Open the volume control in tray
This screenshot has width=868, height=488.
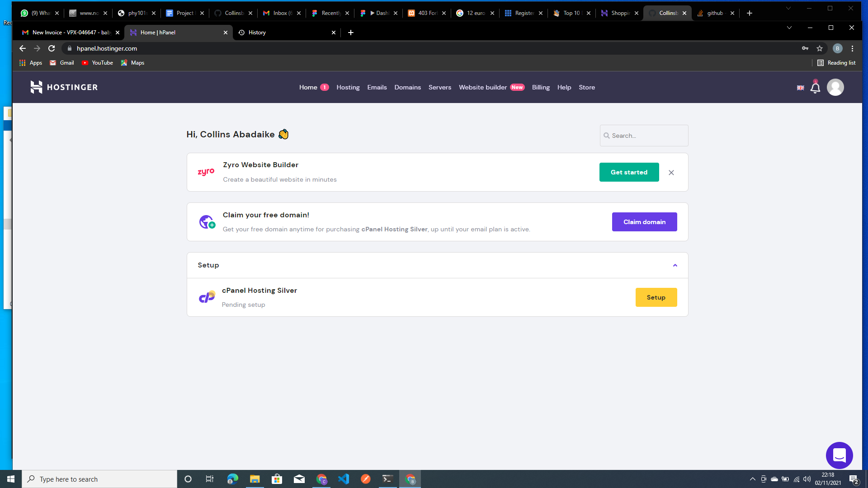pos(807,479)
